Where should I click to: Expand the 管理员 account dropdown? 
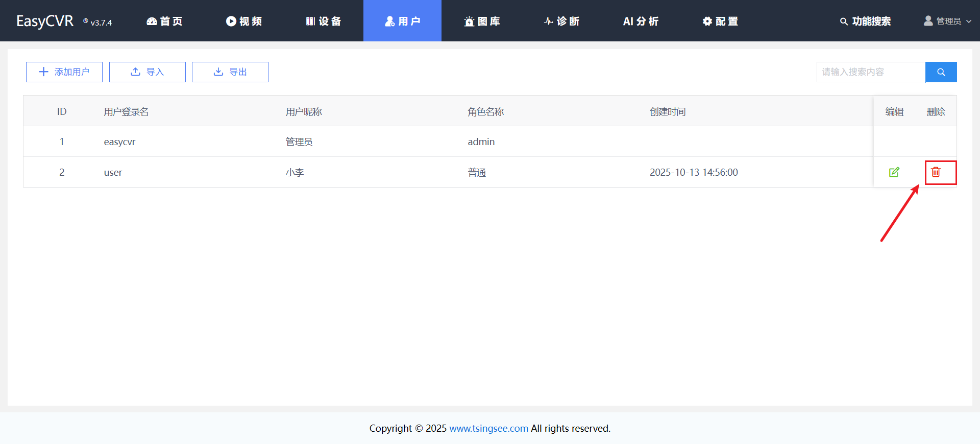[947, 21]
